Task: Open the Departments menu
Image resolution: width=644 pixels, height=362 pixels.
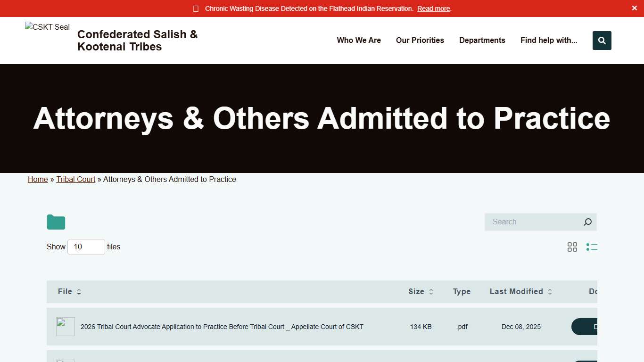Action: click(482, 41)
